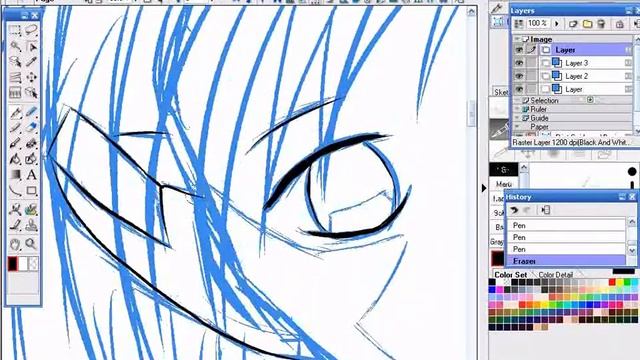Pick the red swatch in Color Set
The width and height of the screenshot is (640, 360).
click(x=612, y=282)
